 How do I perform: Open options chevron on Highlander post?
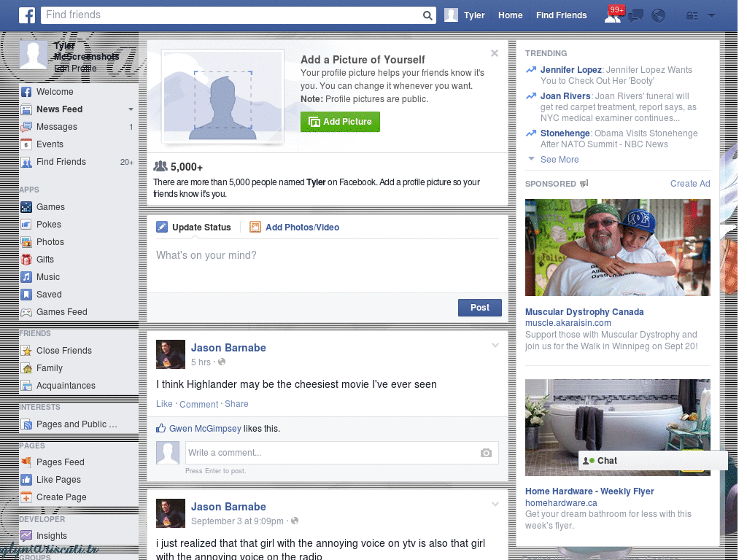(x=495, y=345)
